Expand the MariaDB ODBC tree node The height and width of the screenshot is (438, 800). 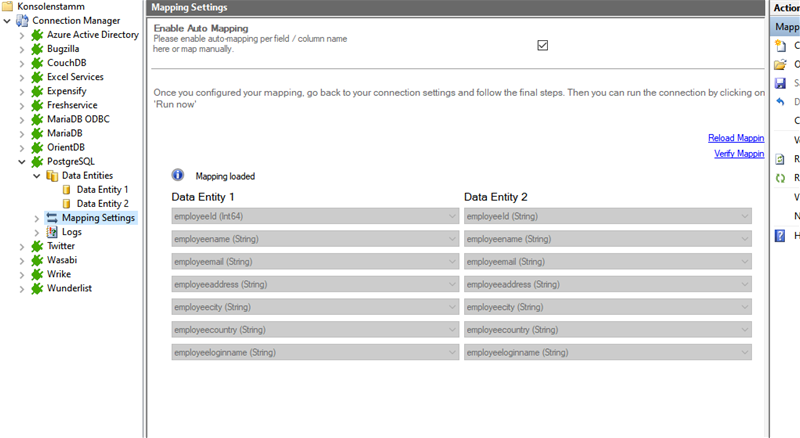pos(23,119)
